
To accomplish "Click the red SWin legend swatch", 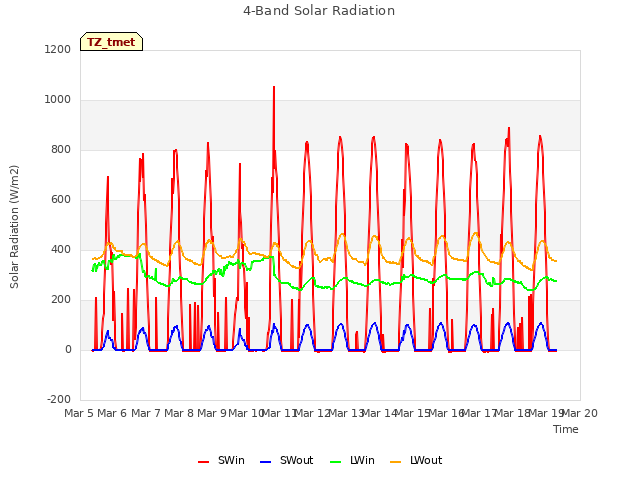I will click(204, 462).
